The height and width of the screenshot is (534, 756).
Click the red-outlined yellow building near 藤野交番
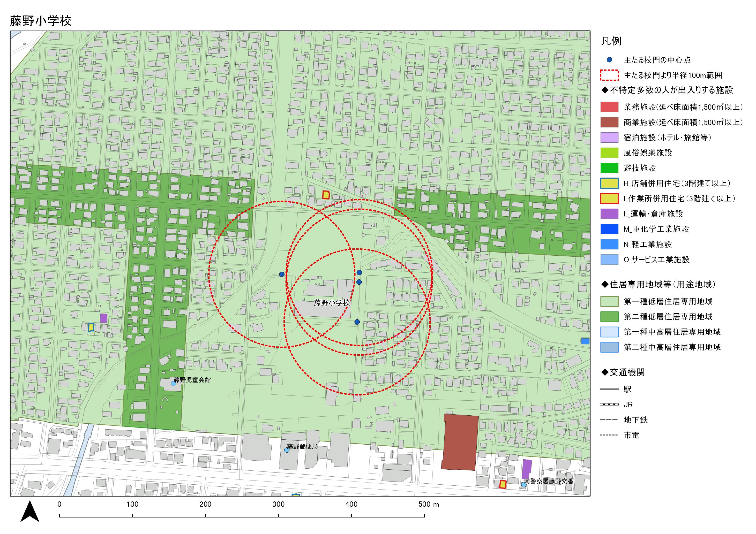pos(503,484)
